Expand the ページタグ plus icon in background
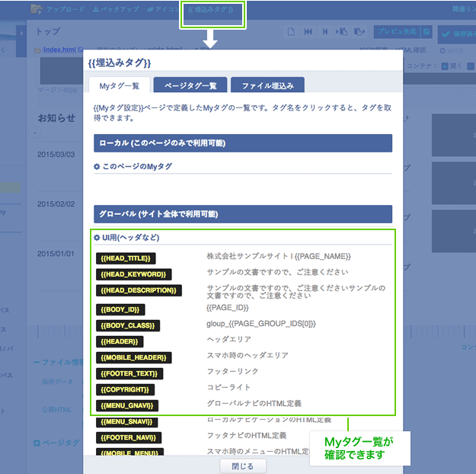 click(x=37, y=443)
